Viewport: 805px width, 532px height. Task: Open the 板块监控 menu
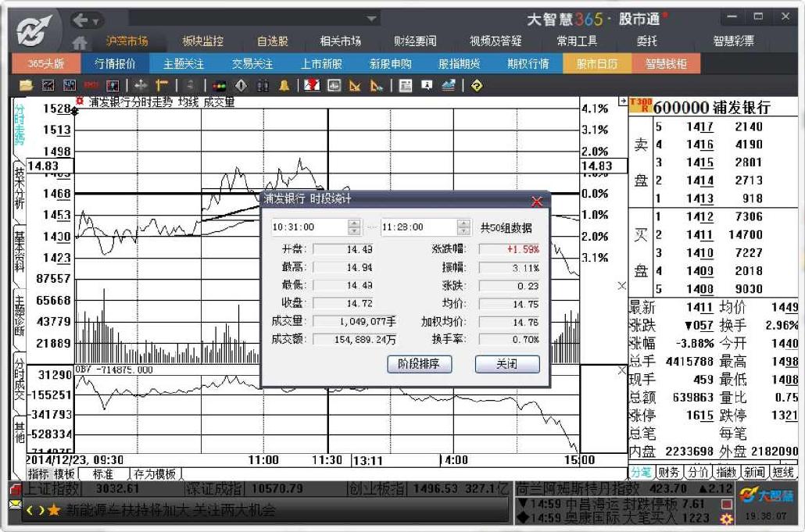click(x=202, y=41)
